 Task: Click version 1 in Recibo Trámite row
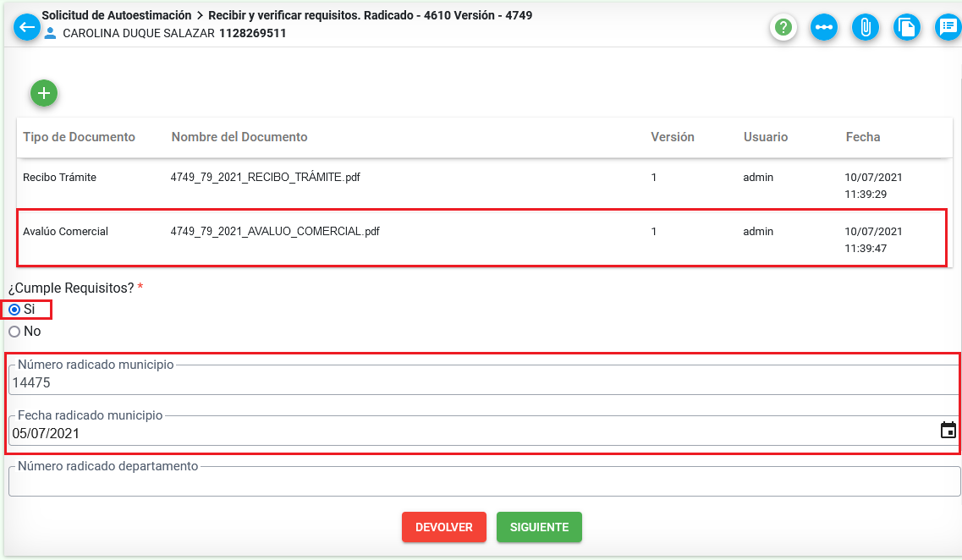653,178
